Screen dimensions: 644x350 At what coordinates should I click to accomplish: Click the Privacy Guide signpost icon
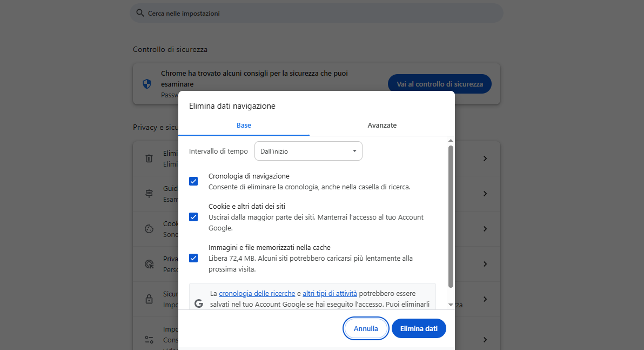(149, 194)
